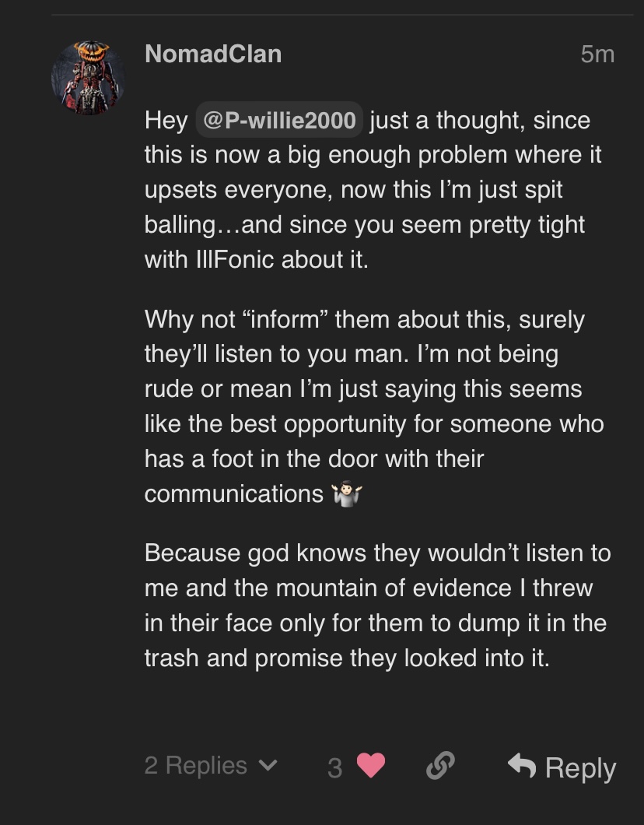Click the divider line above the post

tap(342, 15)
